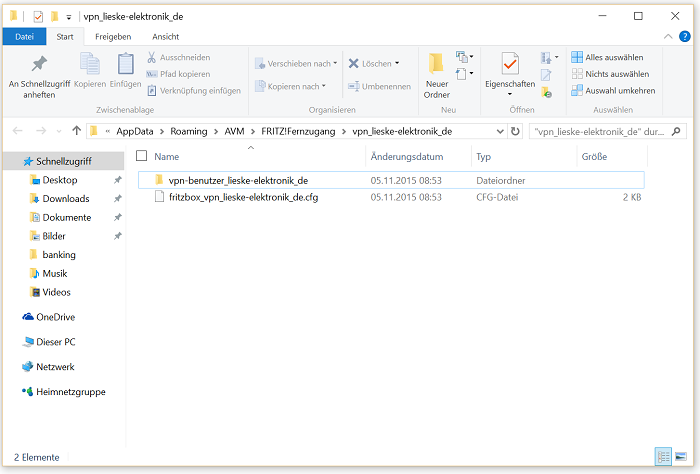This screenshot has height=474, width=700.
Task: Open the Datei menu tab
Action: pyautogui.click(x=24, y=36)
